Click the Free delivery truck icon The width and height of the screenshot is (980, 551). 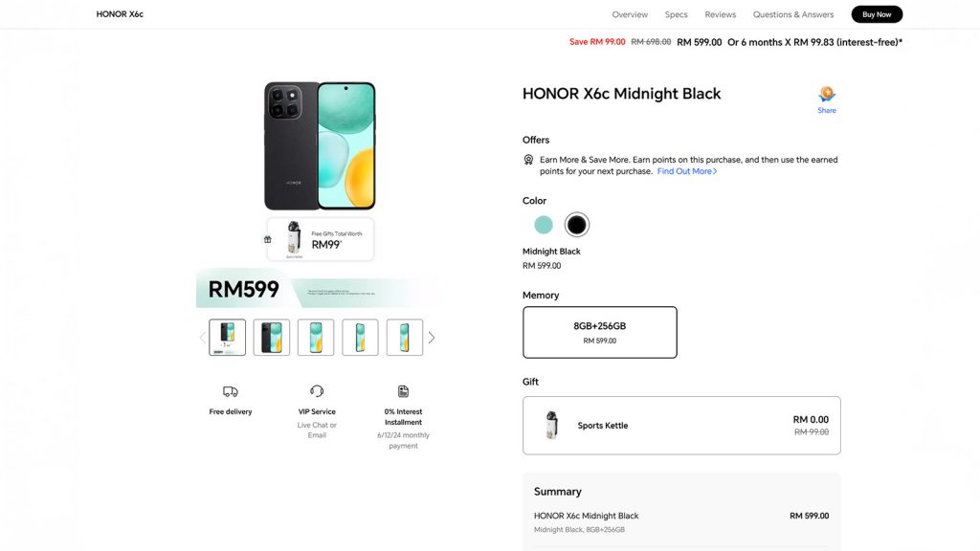tap(231, 391)
